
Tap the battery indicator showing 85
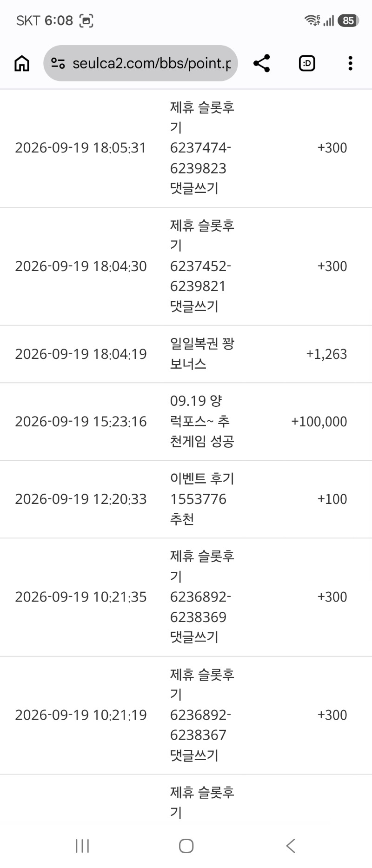click(348, 20)
